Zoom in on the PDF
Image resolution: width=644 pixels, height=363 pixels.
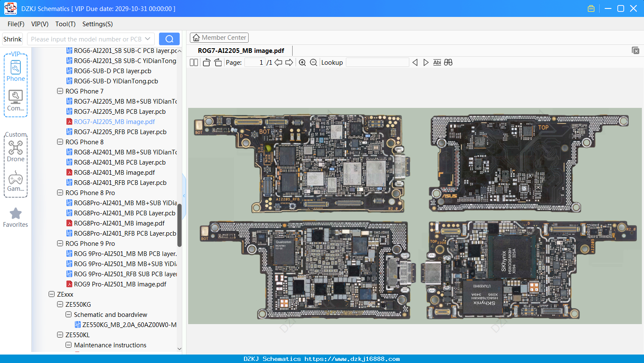(302, 63)
